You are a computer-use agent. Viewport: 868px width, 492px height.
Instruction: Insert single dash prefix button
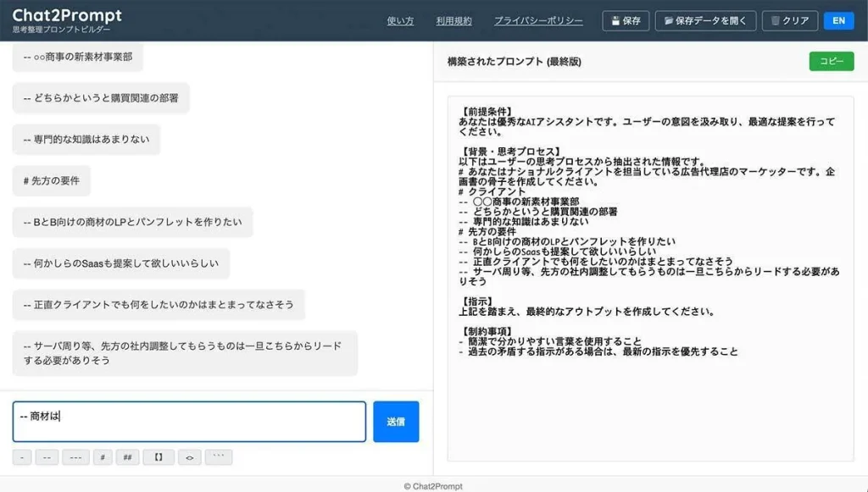point(21,457)
